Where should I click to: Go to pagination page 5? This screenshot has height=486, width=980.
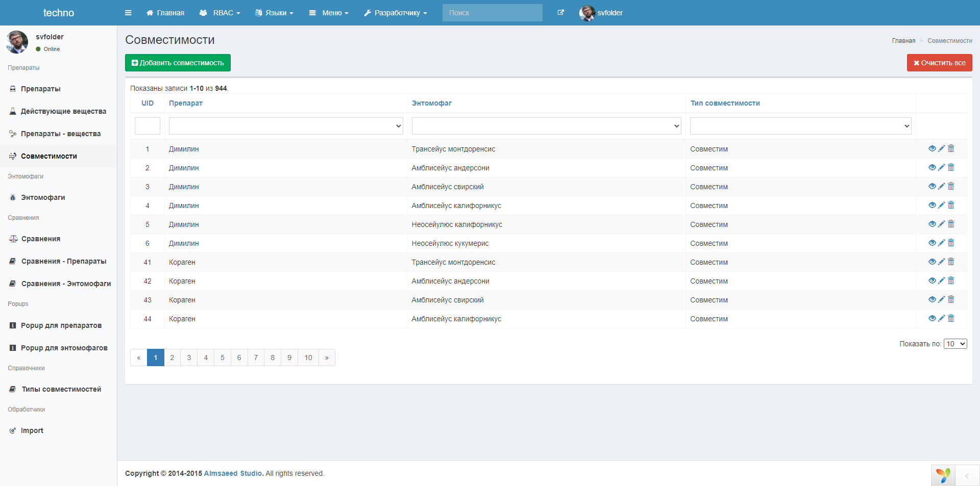[223, 357]
